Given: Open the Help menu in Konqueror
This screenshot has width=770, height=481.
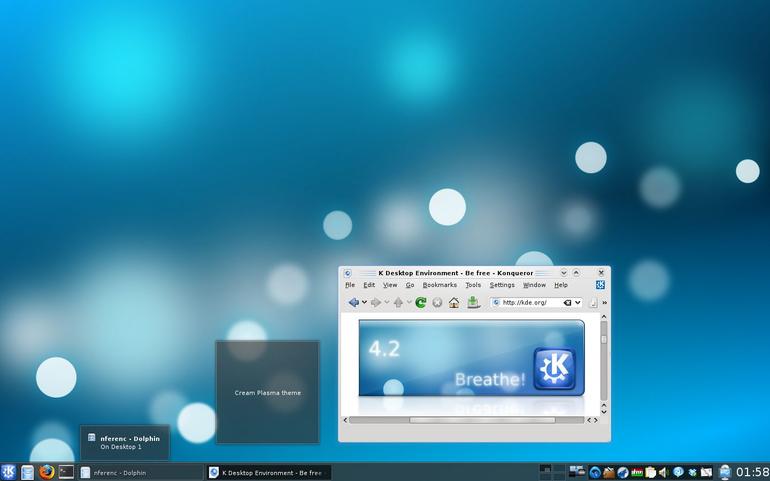Looking at the screenshot, I should click(561, 285).
